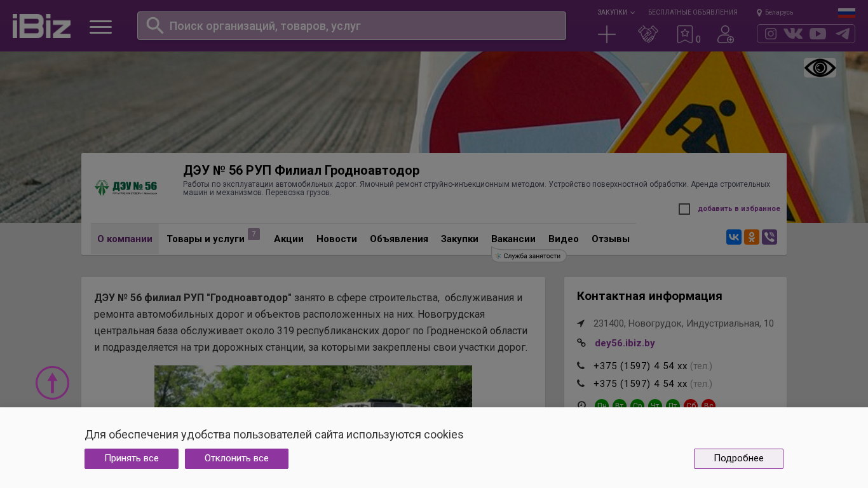Click the plus add icon
868x488 pixels.
[x=607, y=34]
